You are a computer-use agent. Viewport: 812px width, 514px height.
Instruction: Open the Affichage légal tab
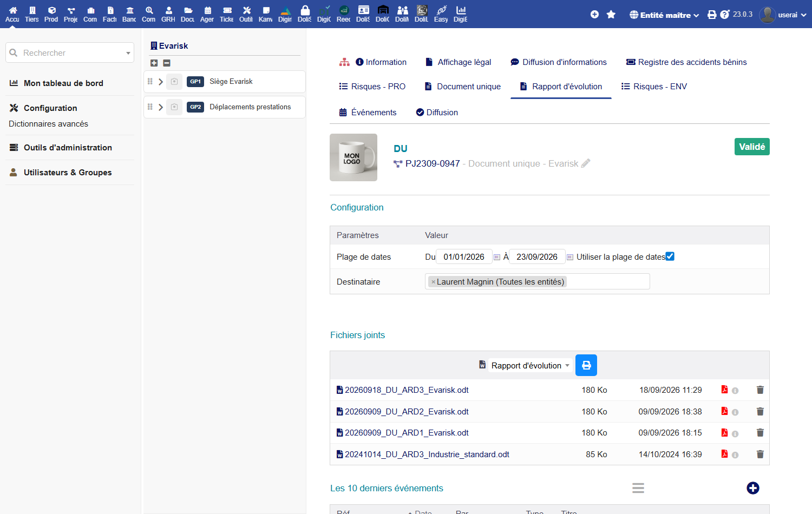click(x=459, y=62)
